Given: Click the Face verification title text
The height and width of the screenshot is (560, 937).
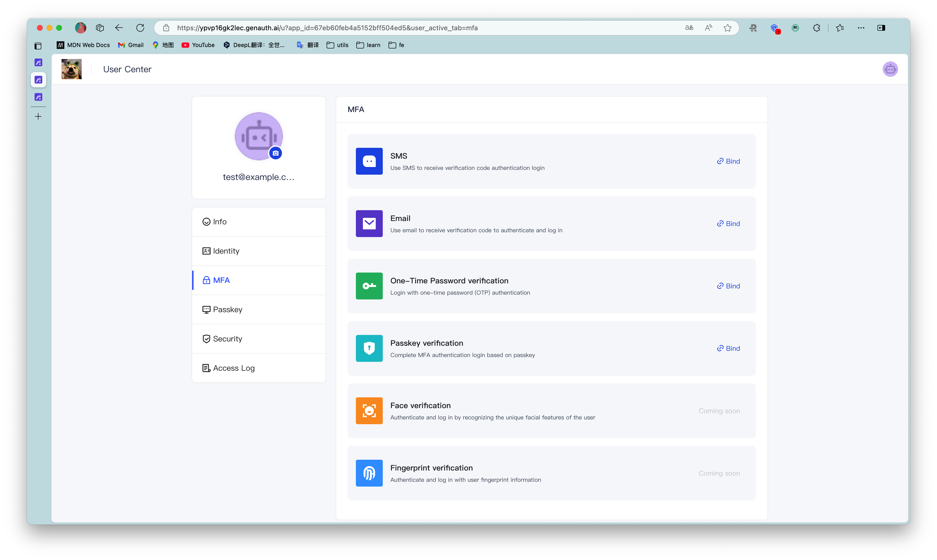Looking at the screenshot, I should (420, 406).
